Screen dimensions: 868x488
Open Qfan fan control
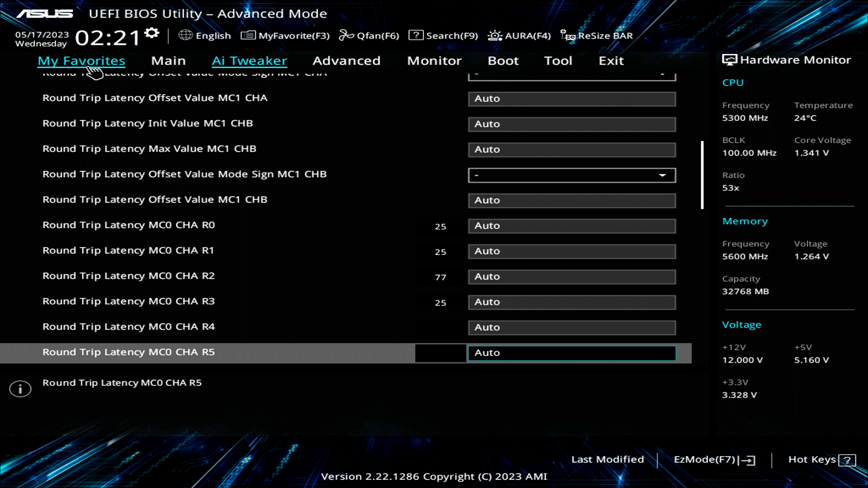click(x=369, y=35)
